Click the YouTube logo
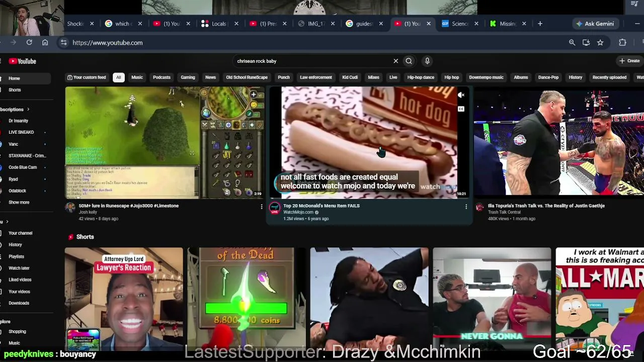The image size is (644, 362). [23, 61]
